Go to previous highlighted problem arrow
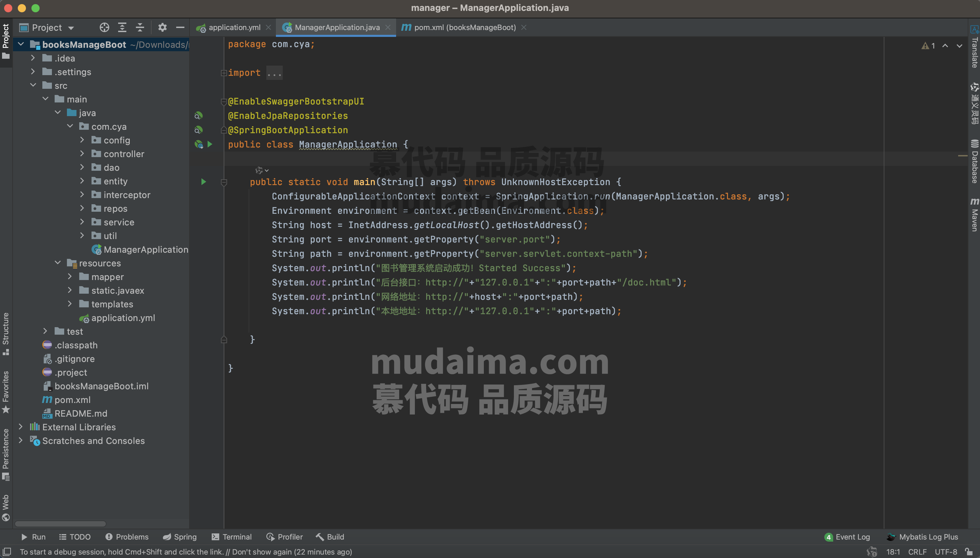This screenshot has height=558, width=980. (945, 46)
